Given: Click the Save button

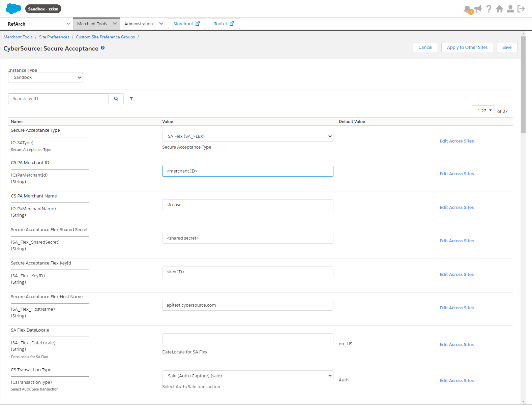Looking at the screenshot, I should click(x=507, y=48).
